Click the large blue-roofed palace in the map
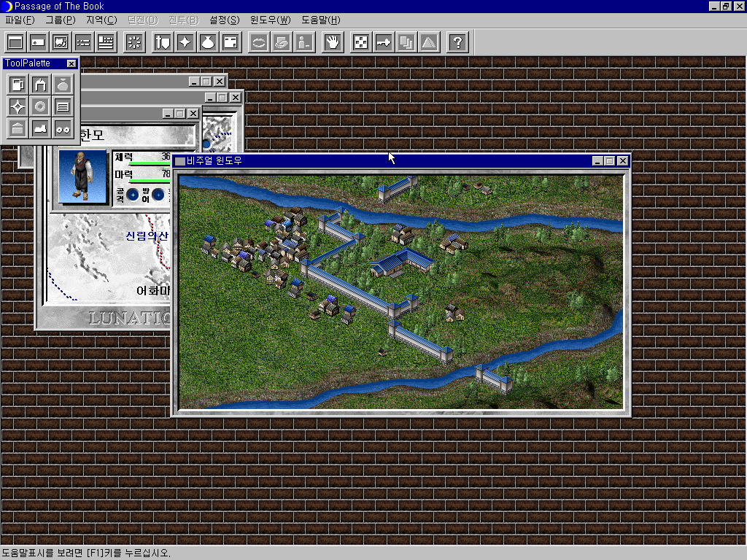747x560 pixels. pos(402,262)
